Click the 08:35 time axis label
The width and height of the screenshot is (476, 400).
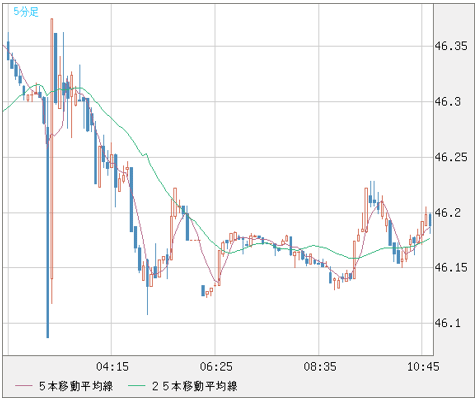pyautogui.click(x=319, y=367)
